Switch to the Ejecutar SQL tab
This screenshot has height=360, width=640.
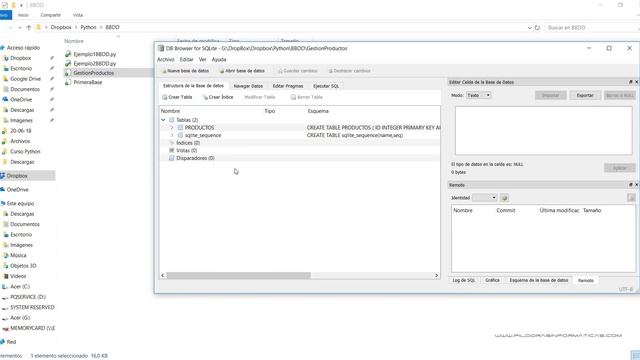326,86
